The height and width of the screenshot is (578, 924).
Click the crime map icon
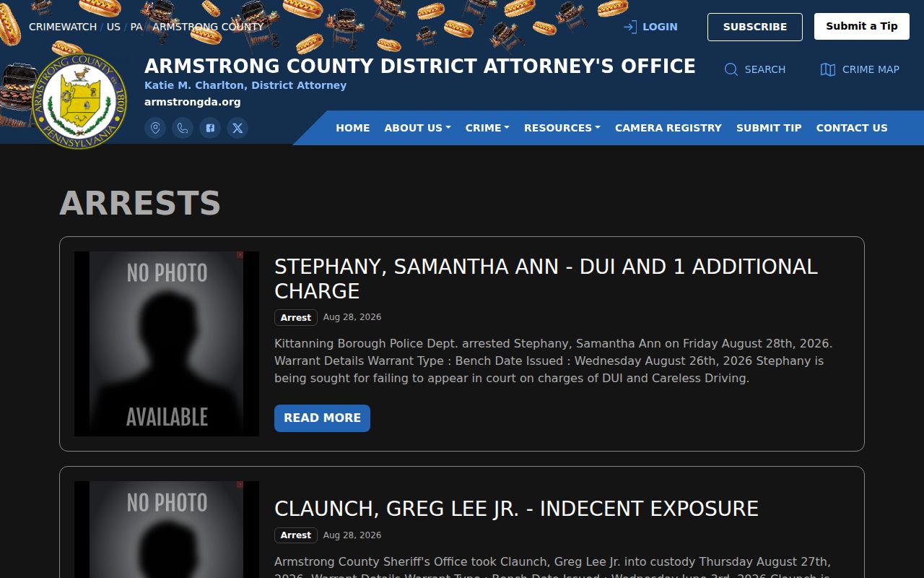click(x=828, y=69)
